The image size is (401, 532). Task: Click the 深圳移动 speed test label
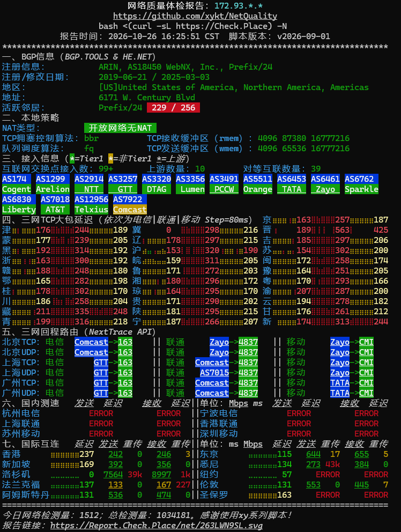219,434
